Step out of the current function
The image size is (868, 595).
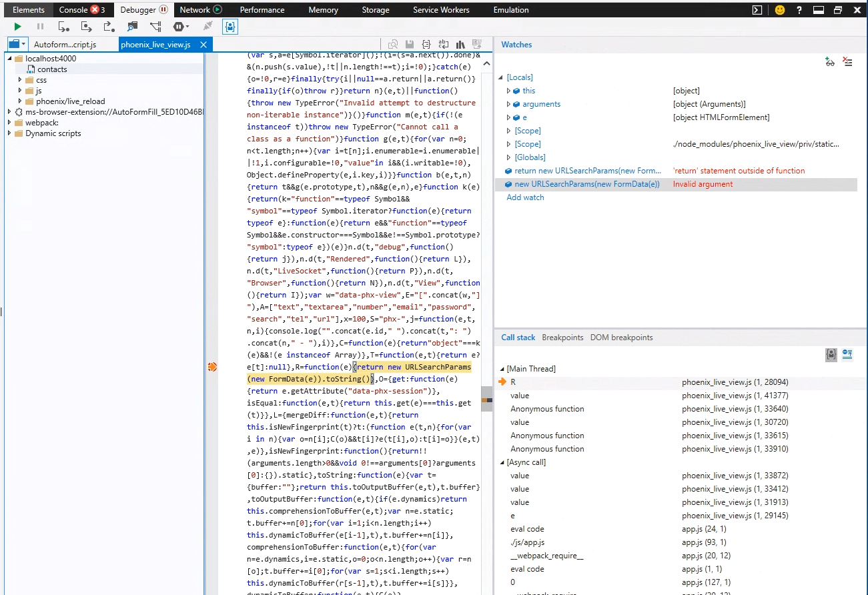tap(107, 26)
